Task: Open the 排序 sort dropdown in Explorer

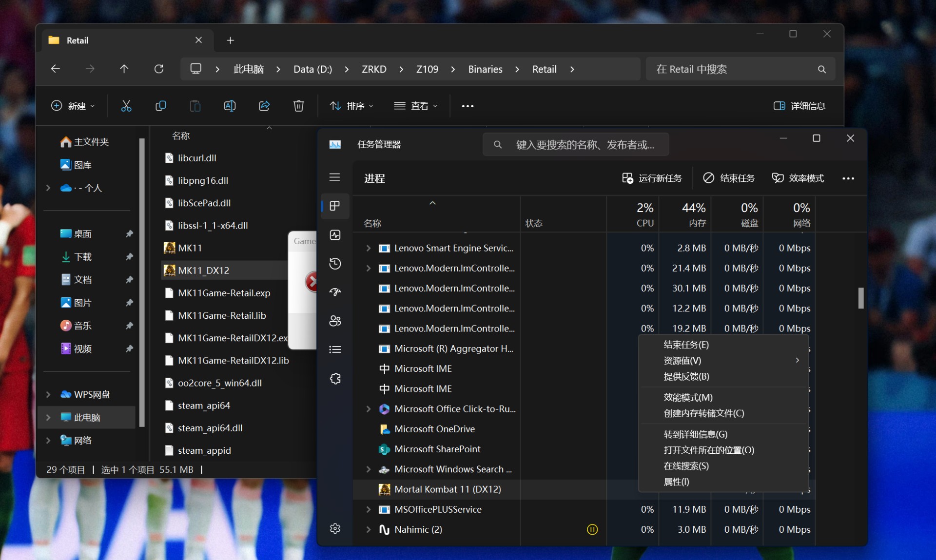Action: [x=351, y=106]
